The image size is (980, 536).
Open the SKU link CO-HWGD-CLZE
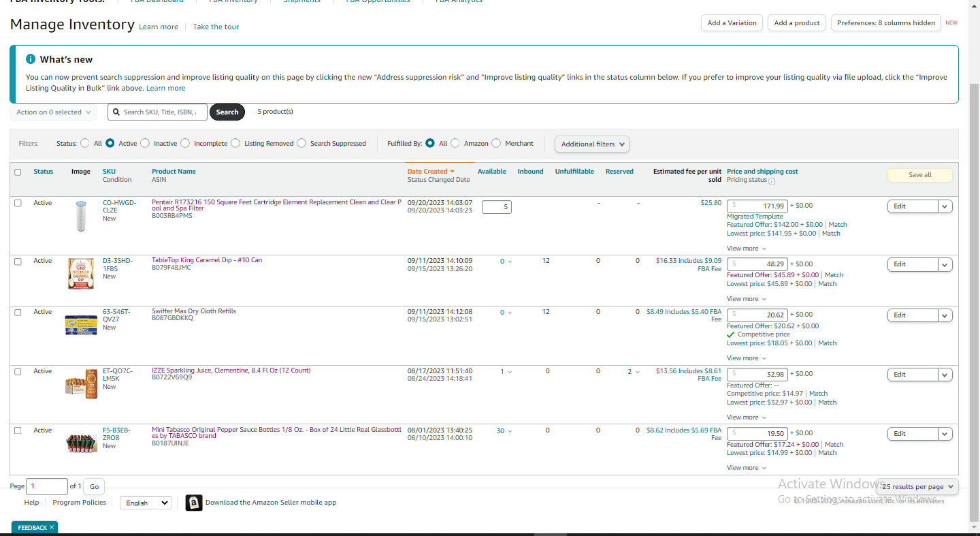pos(119,206)
